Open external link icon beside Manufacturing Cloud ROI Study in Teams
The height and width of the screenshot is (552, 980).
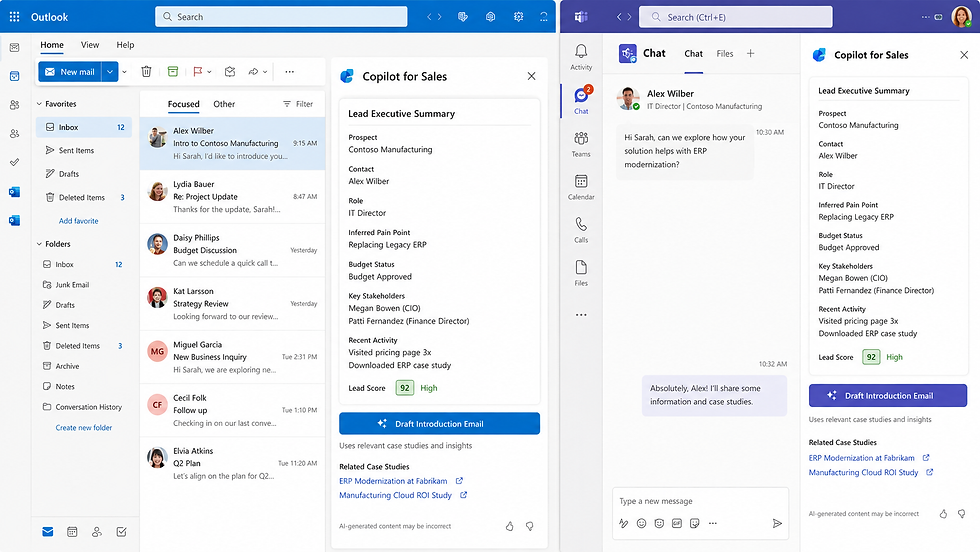929,473
